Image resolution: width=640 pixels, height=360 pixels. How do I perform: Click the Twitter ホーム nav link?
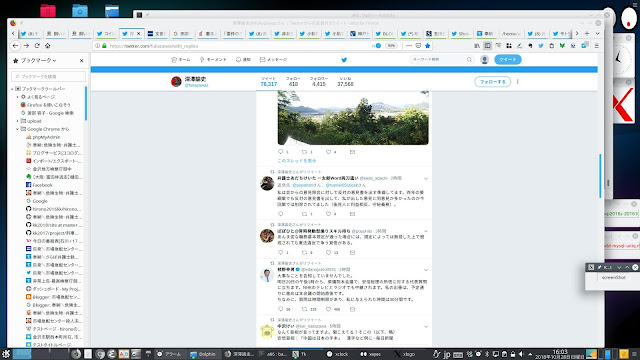click(x=181, y=60)
